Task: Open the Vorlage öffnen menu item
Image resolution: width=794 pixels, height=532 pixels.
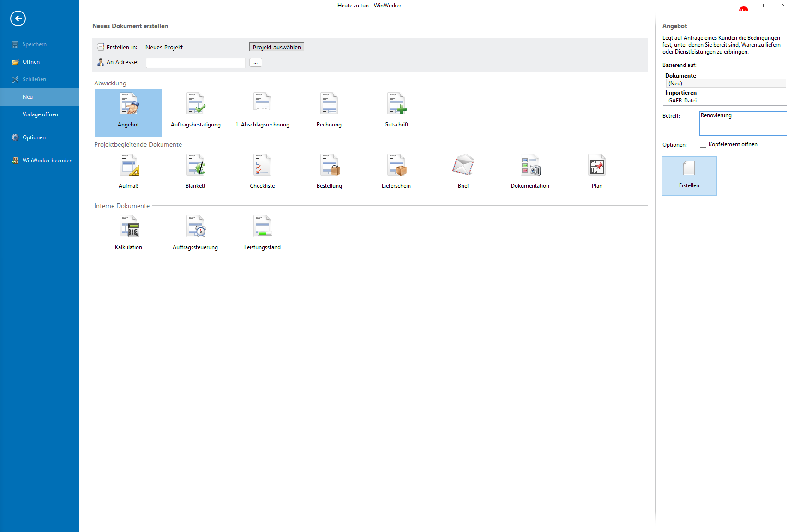Action: click(40, 114)
